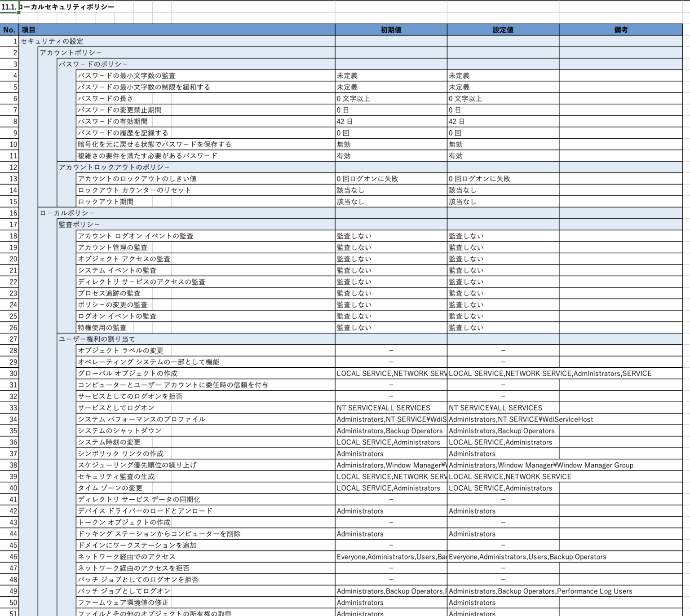Click the システムのシャットダウン item cell
Image resolution: width=690 pixels, height=616 pixels.
tap(119, 431)
